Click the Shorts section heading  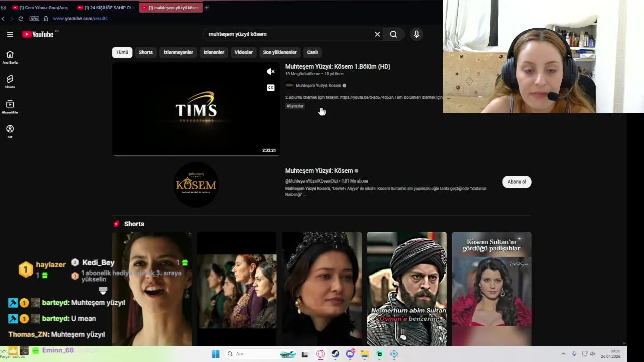tap(134, 224)
